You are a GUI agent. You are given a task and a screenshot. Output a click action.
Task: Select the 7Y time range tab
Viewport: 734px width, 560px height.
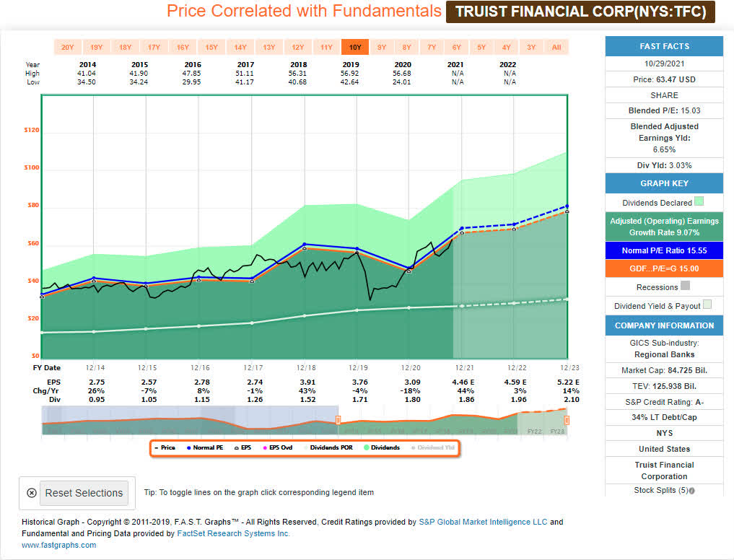point(432,48)
